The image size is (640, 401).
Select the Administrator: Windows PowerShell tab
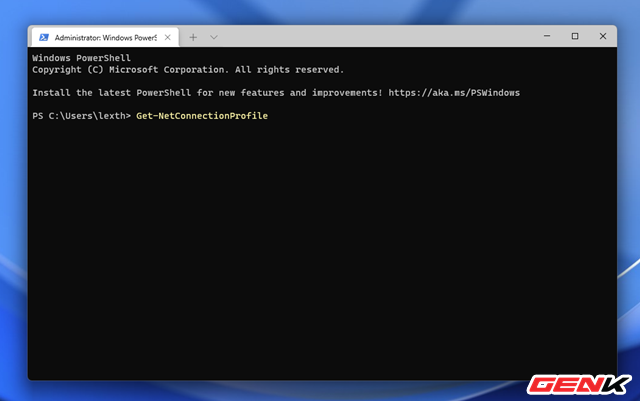tap(105, 37)
